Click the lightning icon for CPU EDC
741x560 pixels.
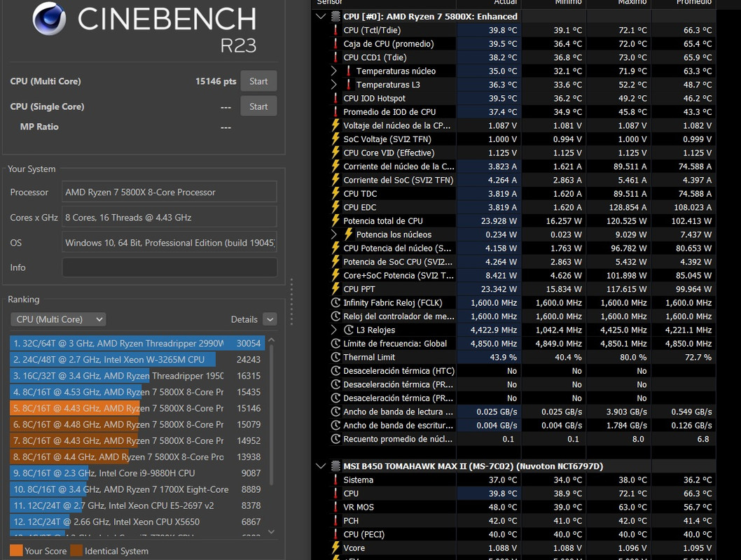pos(335,207)
